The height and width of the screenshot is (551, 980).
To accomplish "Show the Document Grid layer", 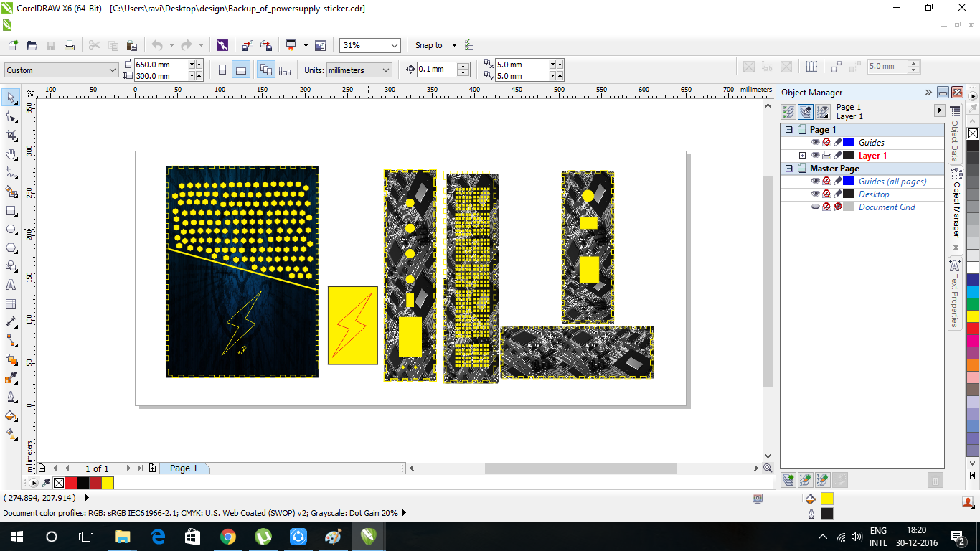I will [x=815, y=207].
